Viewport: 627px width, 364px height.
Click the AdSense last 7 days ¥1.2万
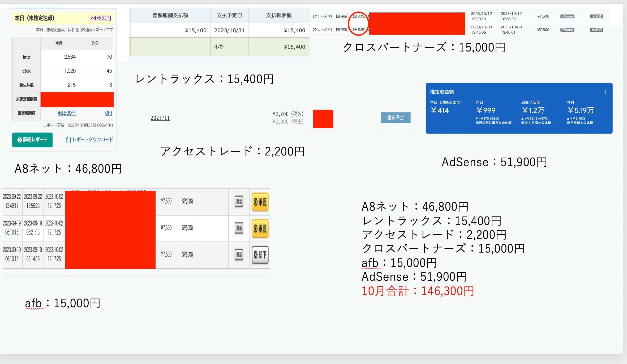533,111
